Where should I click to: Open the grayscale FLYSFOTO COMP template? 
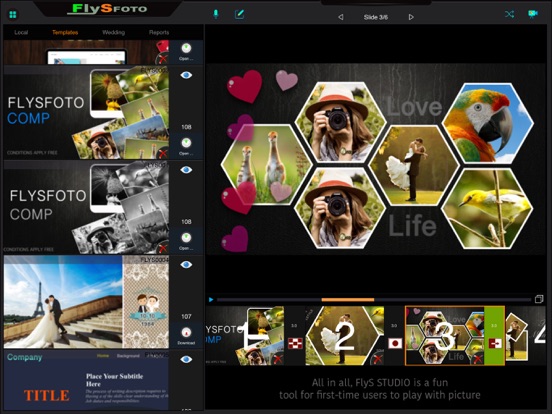coord(186,241)
